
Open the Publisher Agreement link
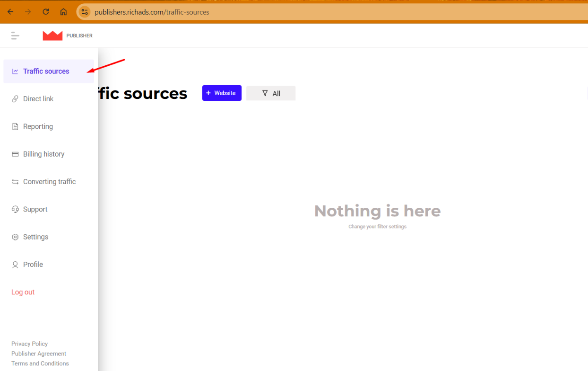39,354
